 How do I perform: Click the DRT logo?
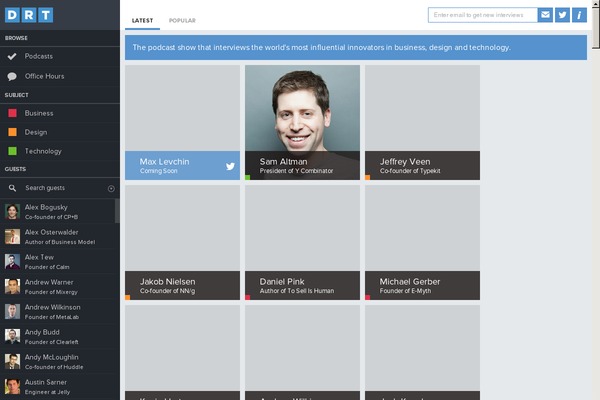29,15
